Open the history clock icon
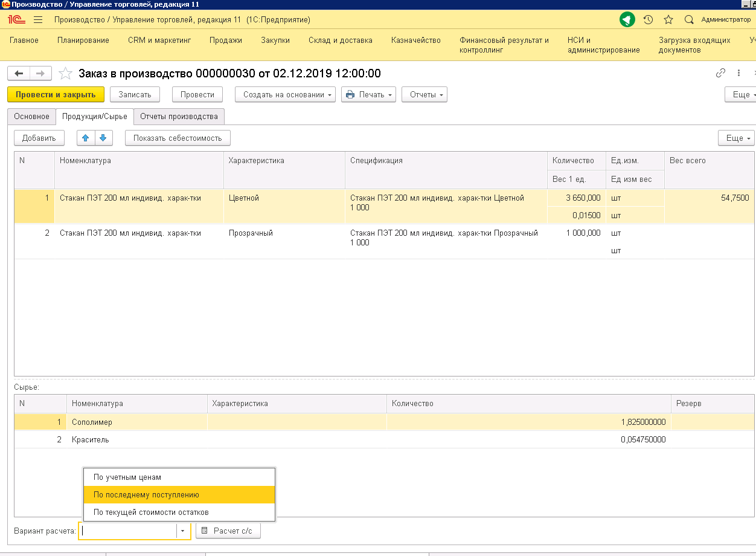 (x=648, y=20)
